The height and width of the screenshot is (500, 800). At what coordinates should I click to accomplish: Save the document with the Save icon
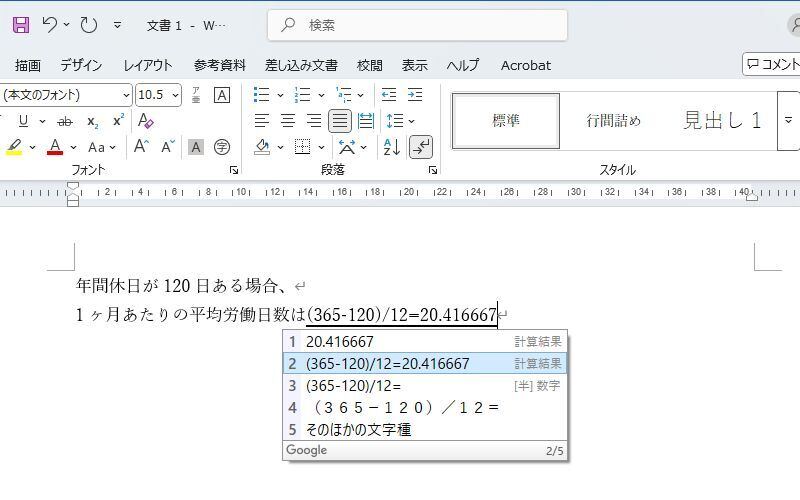(21, 24)
